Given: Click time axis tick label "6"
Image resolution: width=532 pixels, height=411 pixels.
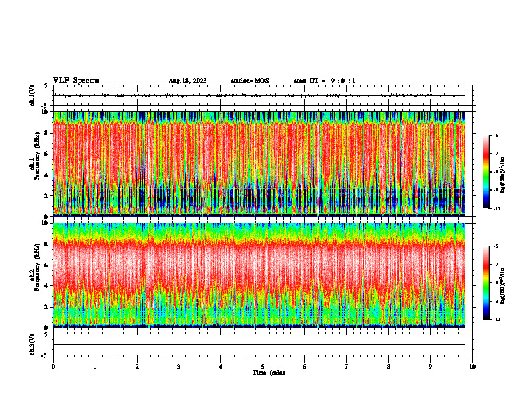Looking at the screenshot, I should coord(305,367).
